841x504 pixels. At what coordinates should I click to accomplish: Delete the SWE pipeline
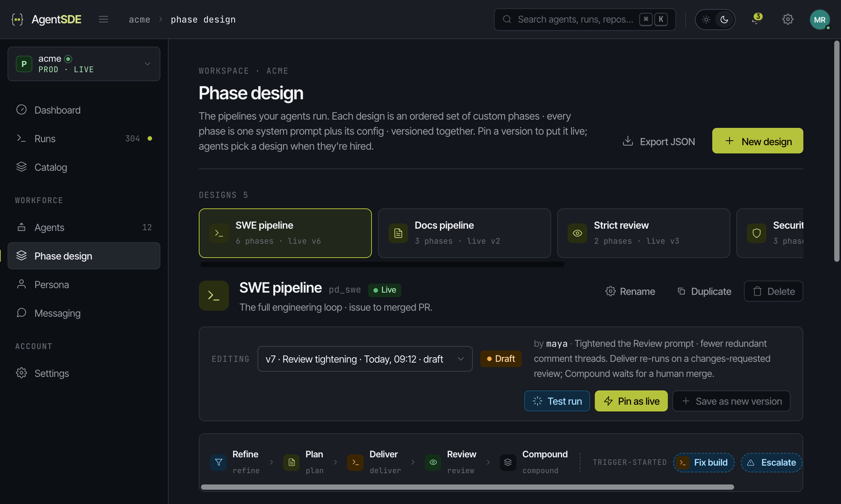pyautogui.click(x=774, y=291)
